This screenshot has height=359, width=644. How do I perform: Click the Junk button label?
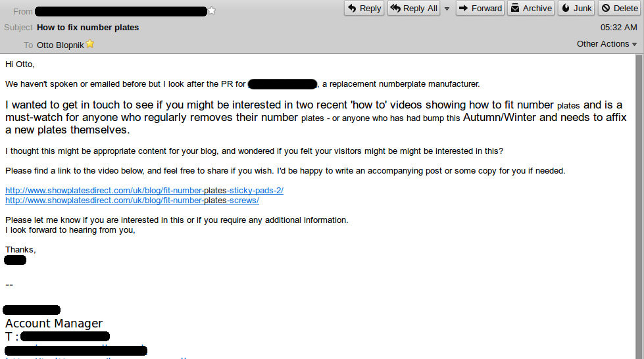click(x=582, y=8)
